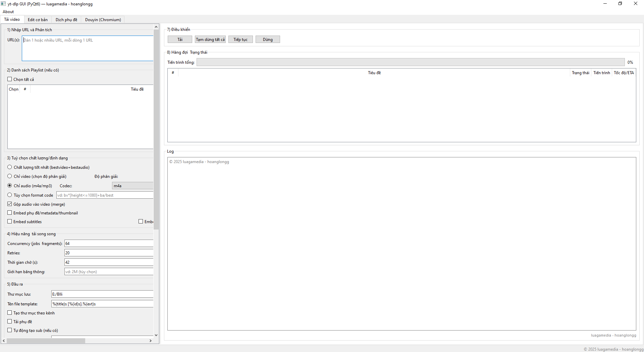644x352 pixels.
Task: Select 'Chỉ video' radio option
Action: (x=10, y=176)
